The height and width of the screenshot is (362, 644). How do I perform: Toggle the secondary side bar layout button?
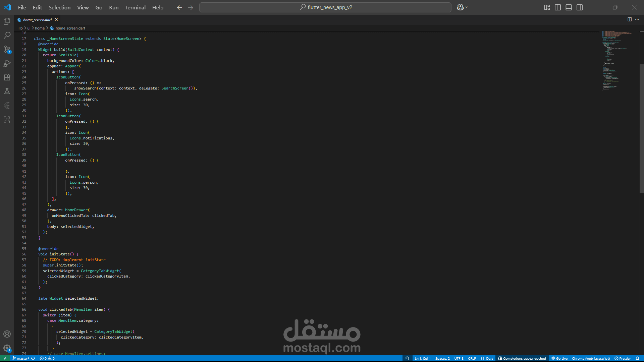(x=580, y=7)
